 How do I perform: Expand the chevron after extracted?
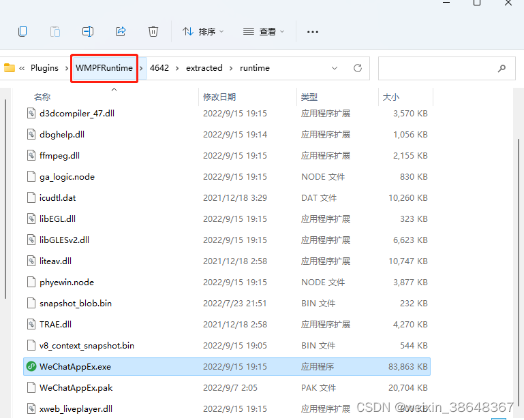pos(231,68)
